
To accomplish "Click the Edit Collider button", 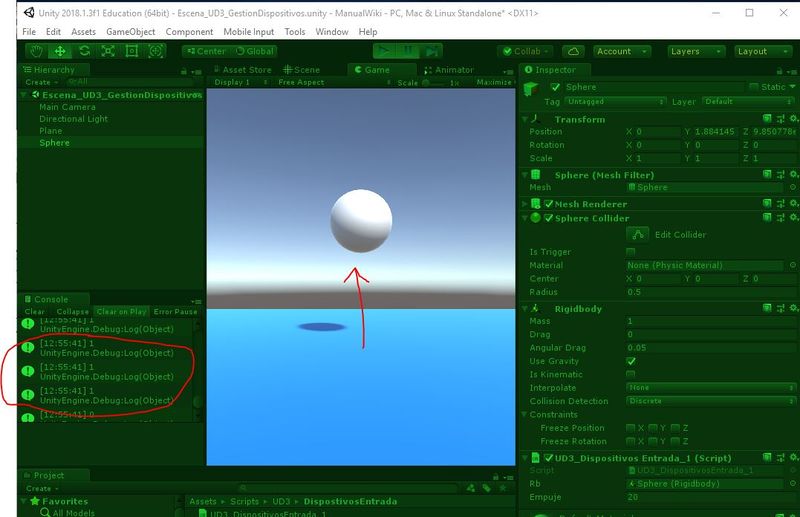I will point(637,235).
